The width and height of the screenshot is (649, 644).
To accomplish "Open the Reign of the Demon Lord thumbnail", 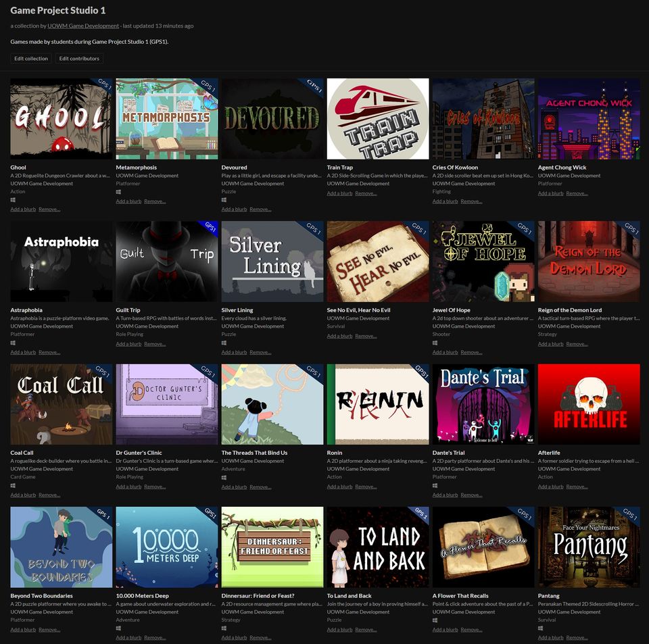I will [589, 262].
